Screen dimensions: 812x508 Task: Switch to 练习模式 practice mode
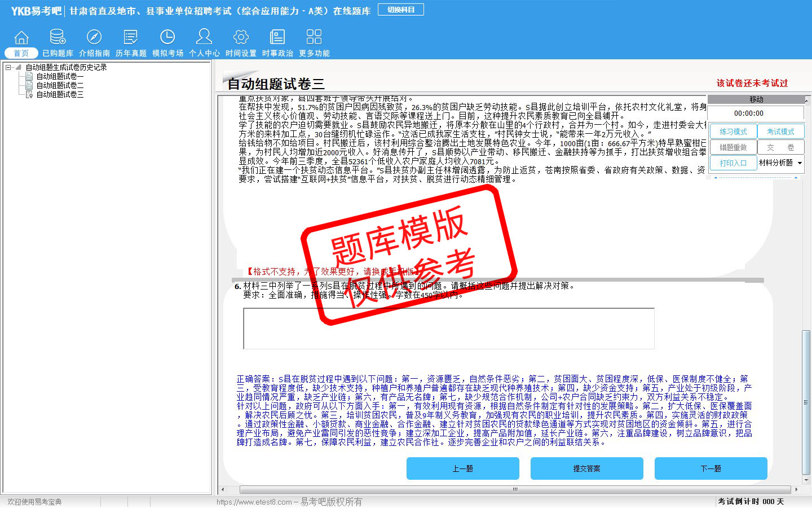tap(732, 132)
